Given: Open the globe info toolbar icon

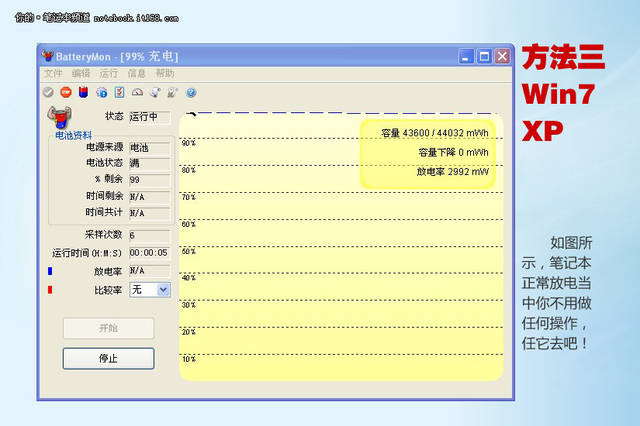Looking at the screenshot, I should 102,93.
